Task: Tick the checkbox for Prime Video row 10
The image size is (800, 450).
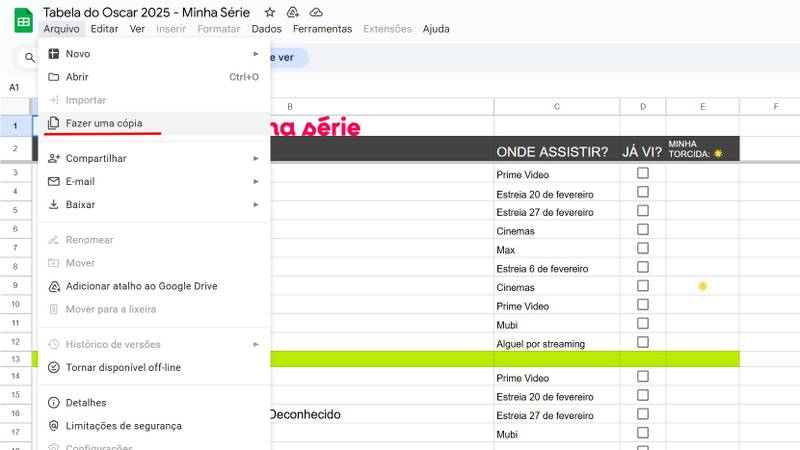Action: pos(643,305)
